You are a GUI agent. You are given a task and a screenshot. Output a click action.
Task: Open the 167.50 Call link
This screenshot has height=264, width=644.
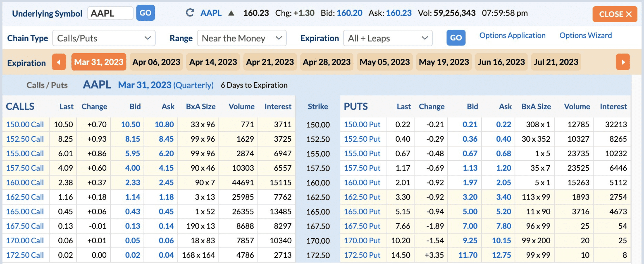click(25, 226)
